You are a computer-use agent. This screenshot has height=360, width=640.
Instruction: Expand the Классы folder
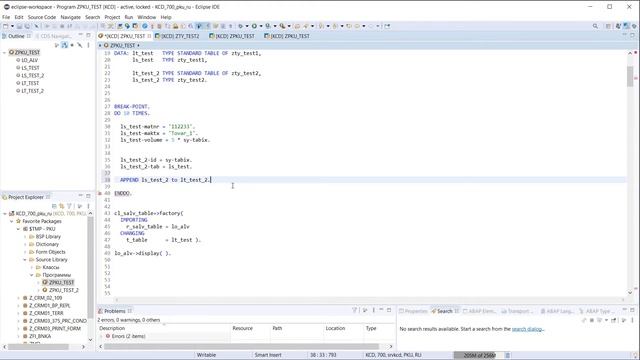click(32, 267)
